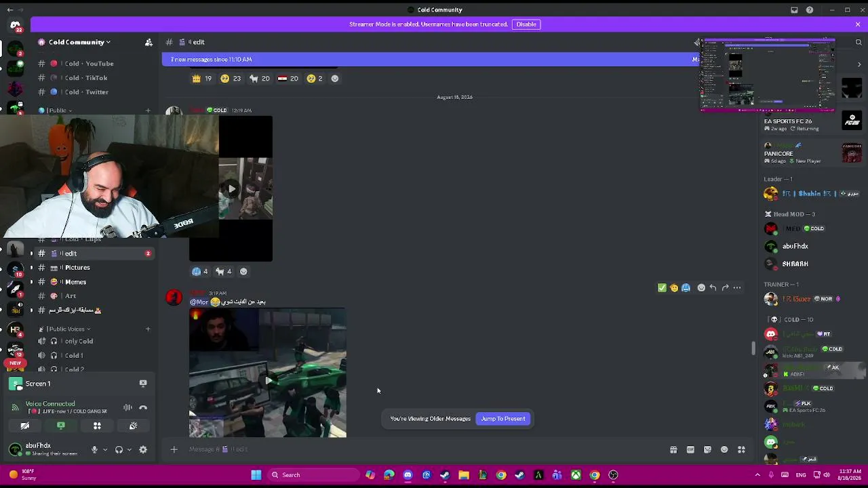
Task: Open the invite people icon beside the server name
Action: coord(149,42)
